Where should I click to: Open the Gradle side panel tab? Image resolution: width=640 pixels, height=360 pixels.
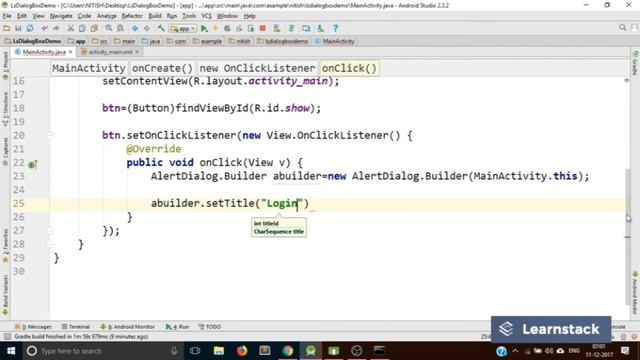click(x=635, y=63)
